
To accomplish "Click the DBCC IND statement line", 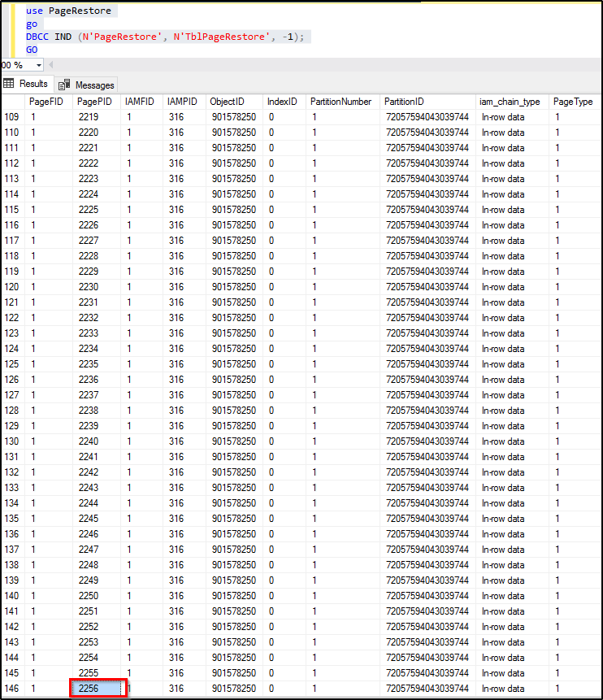I will click(165, 37).
